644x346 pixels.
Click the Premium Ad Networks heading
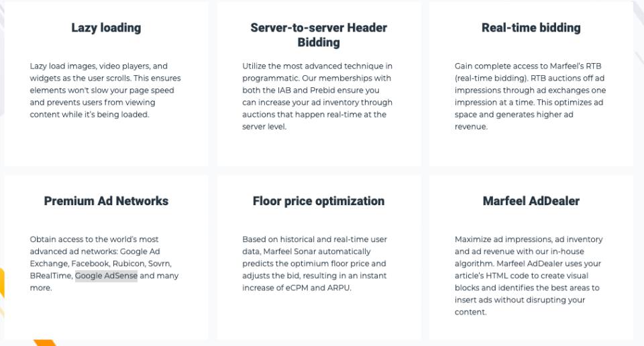[x=106, y=201]
